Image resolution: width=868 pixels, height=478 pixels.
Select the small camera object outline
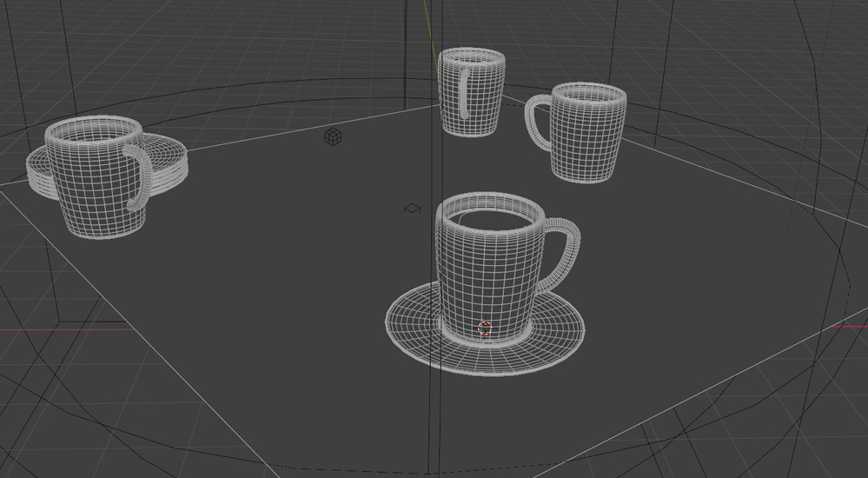point(413,209)
